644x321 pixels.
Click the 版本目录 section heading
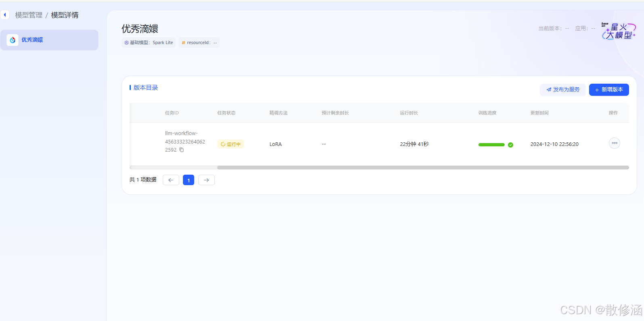(146, 88)
